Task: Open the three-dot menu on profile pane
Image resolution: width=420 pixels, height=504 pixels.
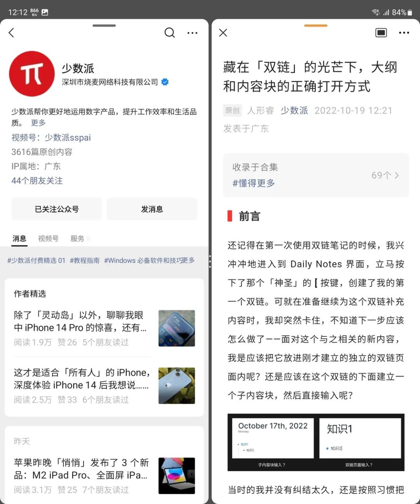Action: [192, 33]
